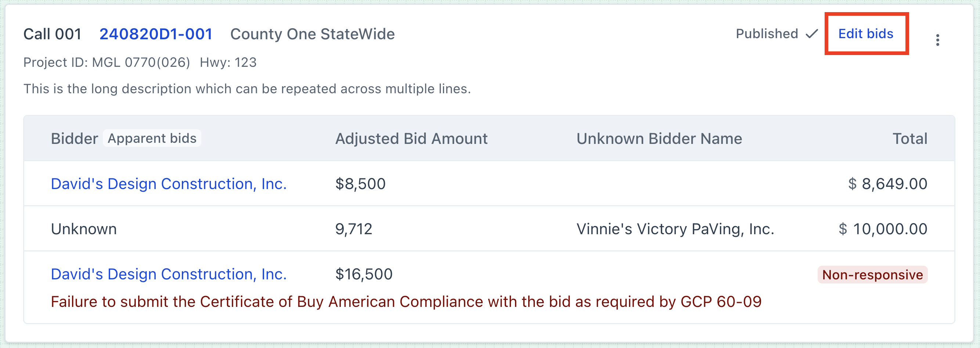The image size is (980, 348).
Task: Open proposal link 240820D1-001
Action: tap(156, 34)
